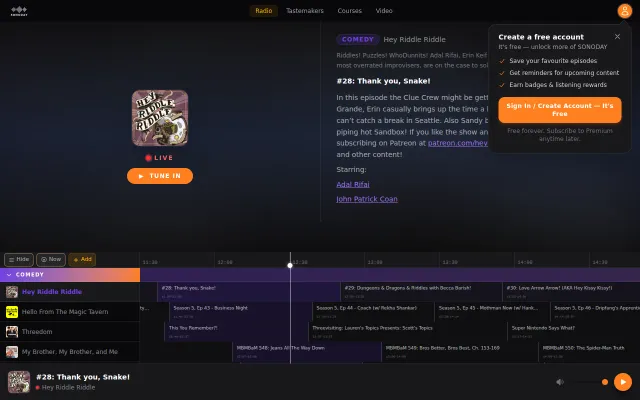The width and height of the screenshot is (640, 400).
Task: Click the player bar episode artwork
Action: pyautogui.click(x=19, y=382)
